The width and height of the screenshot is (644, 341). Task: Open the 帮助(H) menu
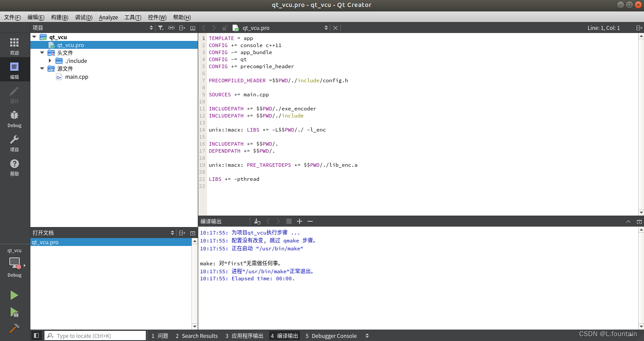coord(182,17)
